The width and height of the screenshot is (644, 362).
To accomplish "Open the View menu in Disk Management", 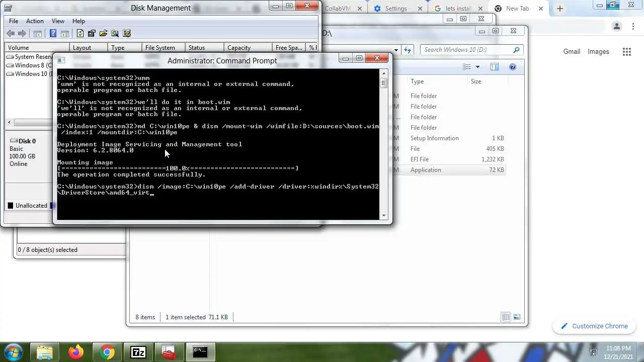I will (58, 21).
